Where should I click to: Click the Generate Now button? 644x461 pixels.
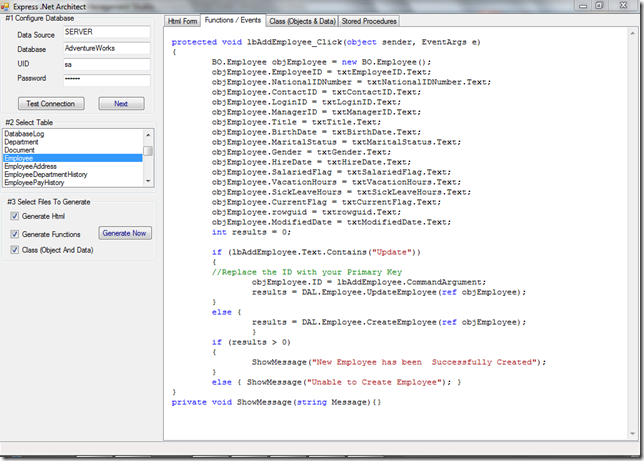(x=125, y=233)
